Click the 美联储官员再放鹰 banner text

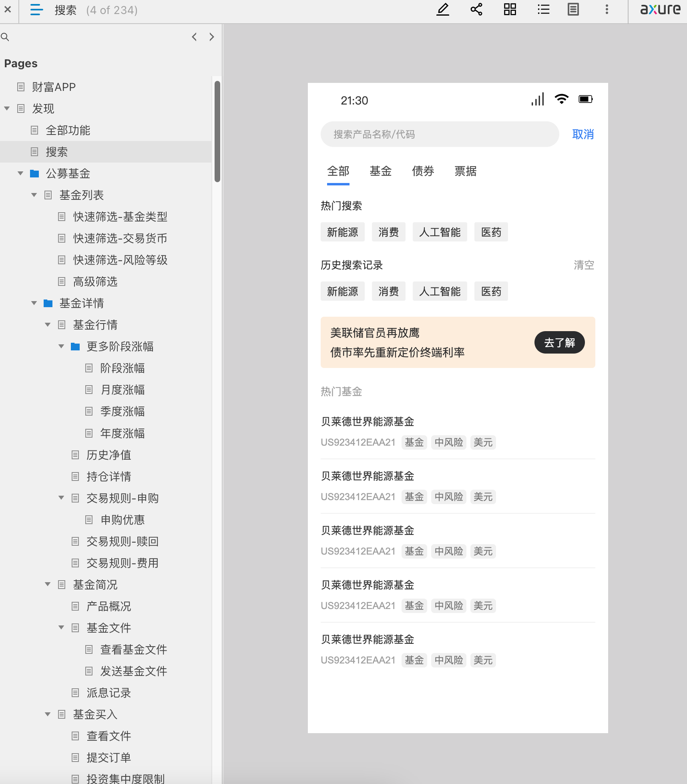[x=375, y=333]
